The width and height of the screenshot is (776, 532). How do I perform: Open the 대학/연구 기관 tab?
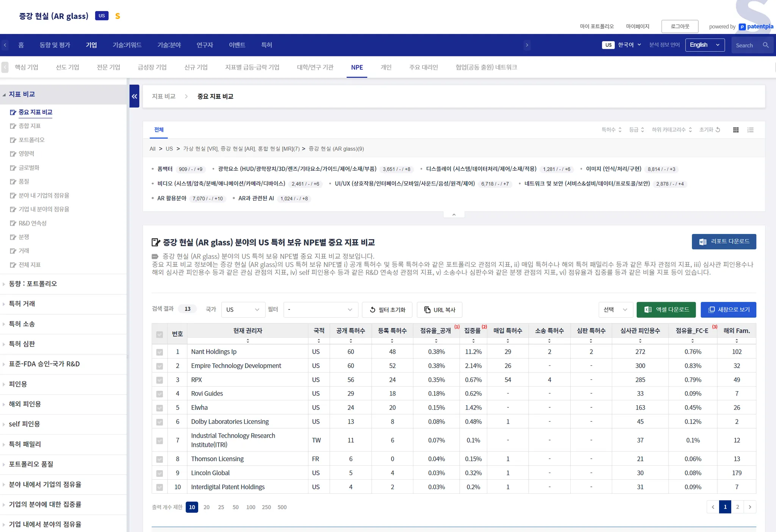coord(315,67)
